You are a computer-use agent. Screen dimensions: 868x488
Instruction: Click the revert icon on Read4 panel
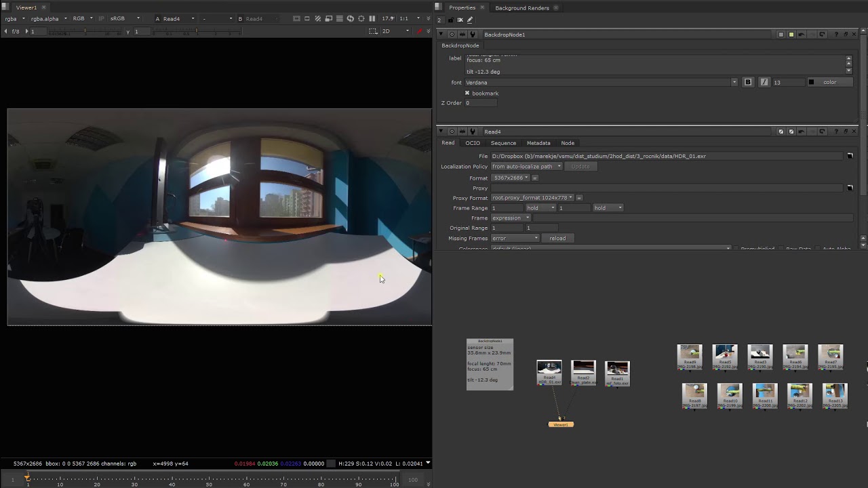822,131
